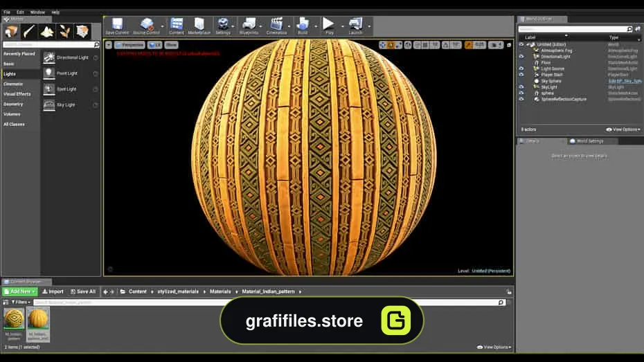Image resolution: width=644 pixels, height=362 pixels.
Task: Click the Content Browser search magnifier icon
Action: coord(501,302)
